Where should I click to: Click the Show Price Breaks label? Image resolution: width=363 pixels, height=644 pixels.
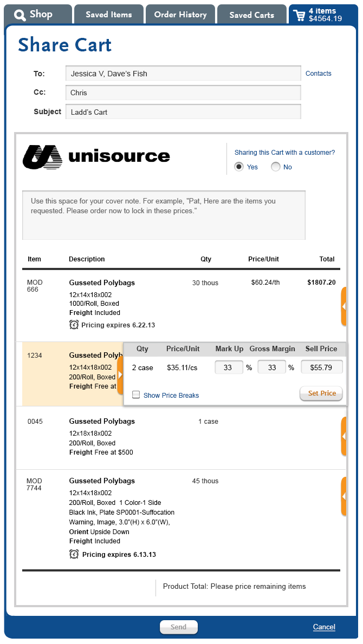pos(171,395)
